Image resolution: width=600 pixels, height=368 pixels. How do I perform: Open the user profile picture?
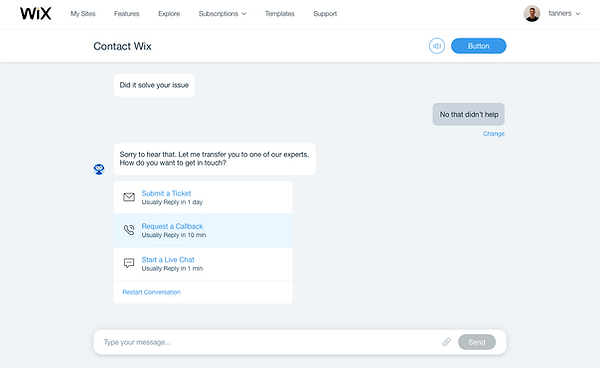point(532,13)
